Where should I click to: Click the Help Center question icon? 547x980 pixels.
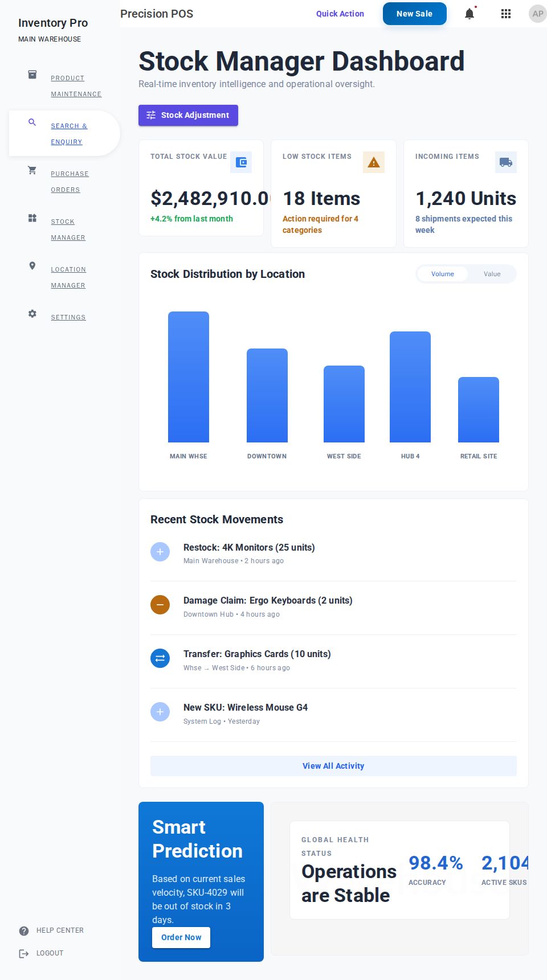tap(24, 931)
